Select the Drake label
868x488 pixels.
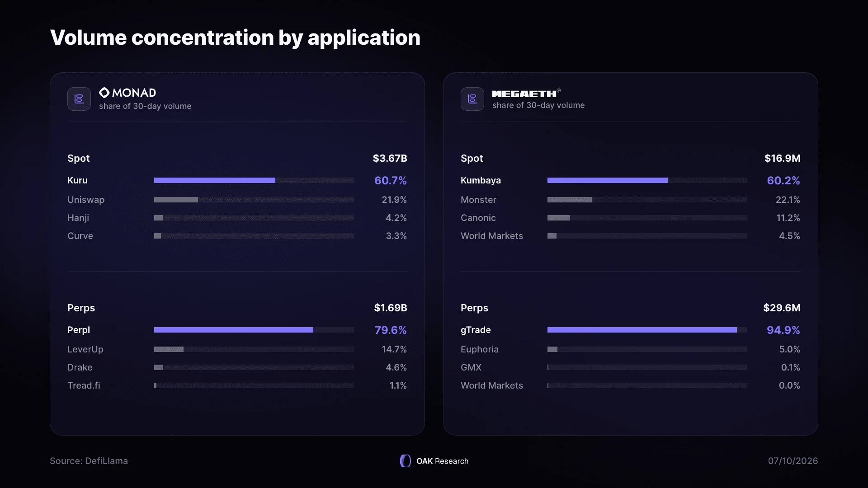80,367
